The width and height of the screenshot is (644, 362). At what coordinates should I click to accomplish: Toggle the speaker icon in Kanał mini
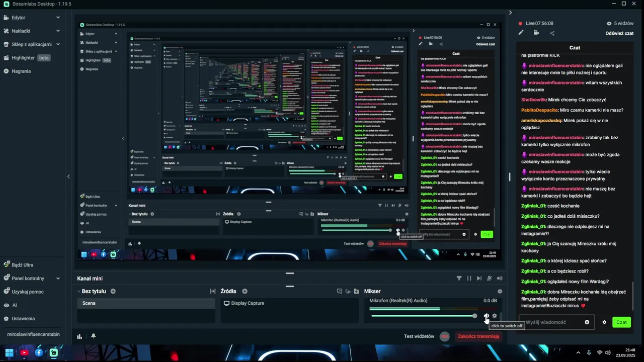(x=499, y=278)
